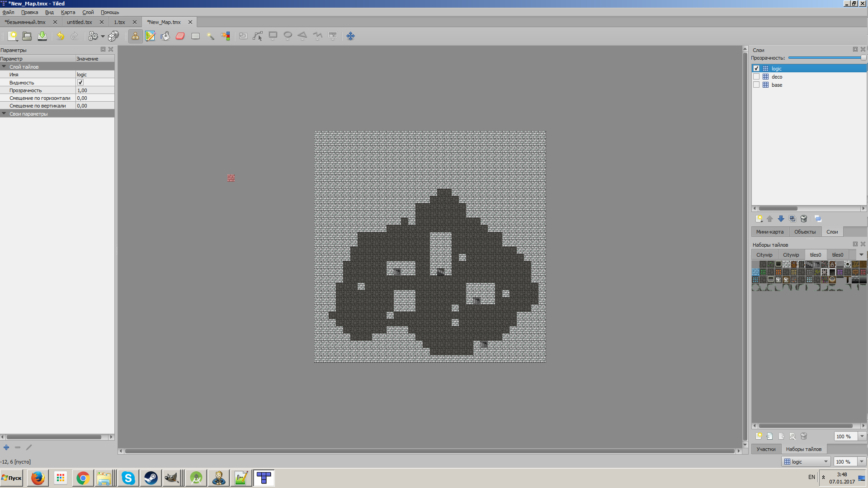The height and width of the screenshot is (488, 868).
Task: Switch to the Мини-карта panel tab
Action: [x=769, y=232]
